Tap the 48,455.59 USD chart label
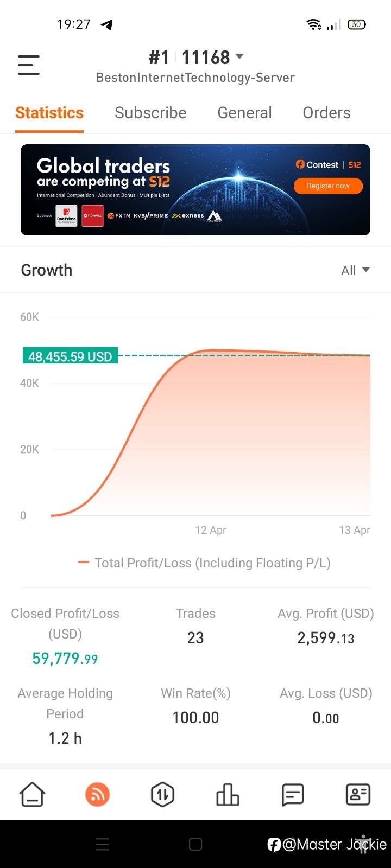 70,356
